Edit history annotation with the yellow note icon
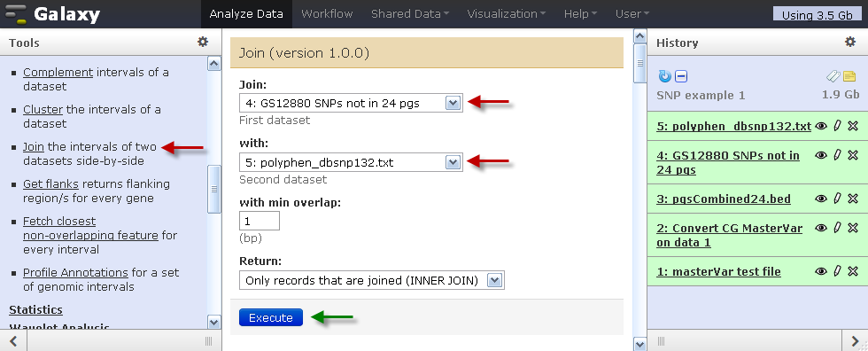868x351 pixels. pyautogui.click(x=849, y=76)
